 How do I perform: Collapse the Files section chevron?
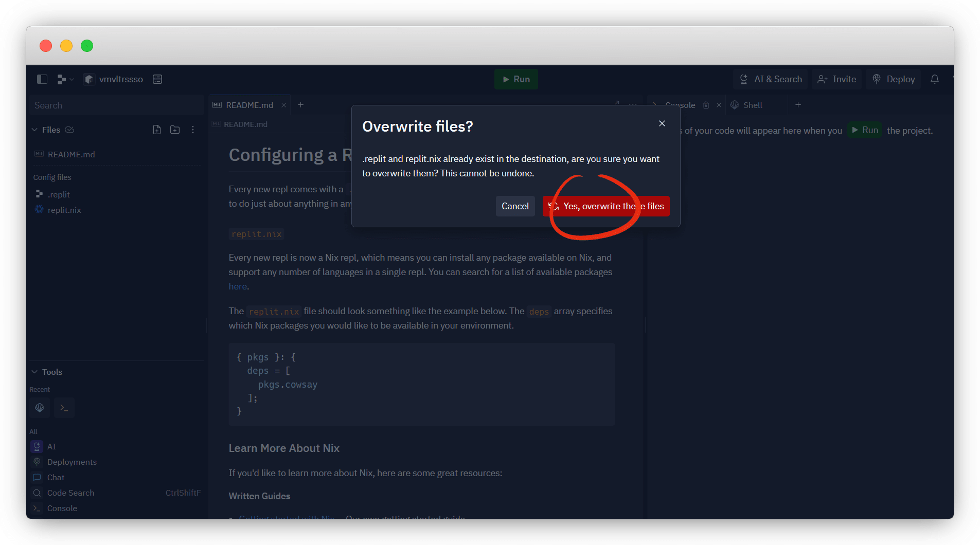pos(34,130)
